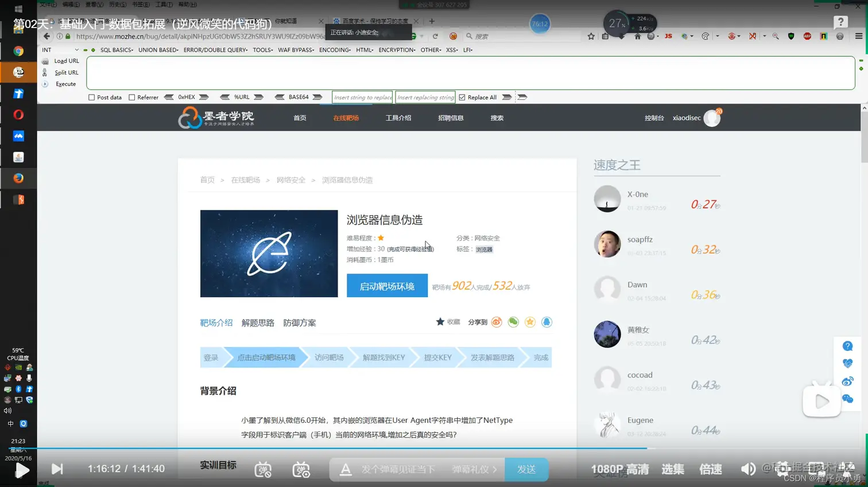Open a new browser tab with plus

[432, 21]
